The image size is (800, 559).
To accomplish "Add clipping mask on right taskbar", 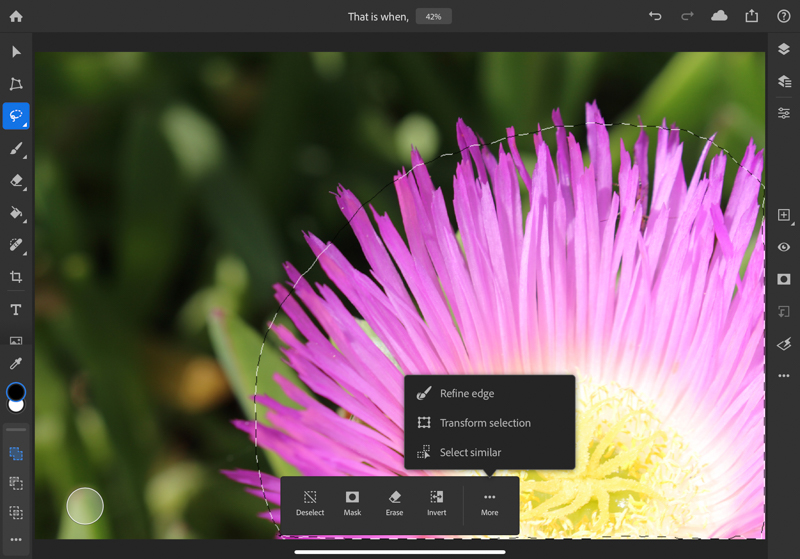I will pyautogui.click(x=784, y=311).
